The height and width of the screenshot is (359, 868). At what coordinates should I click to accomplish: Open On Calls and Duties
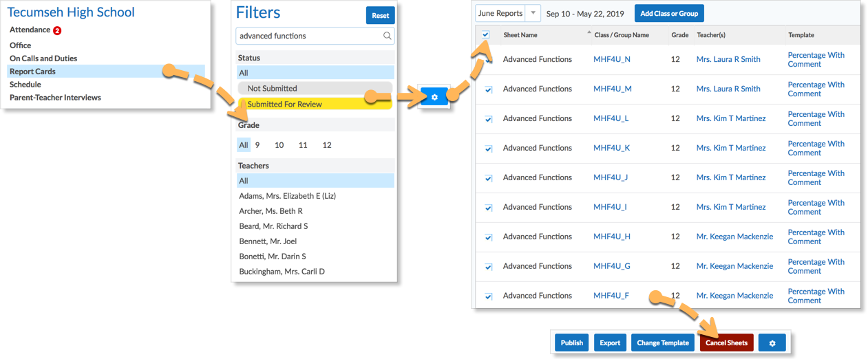click(x=43, y=58)
